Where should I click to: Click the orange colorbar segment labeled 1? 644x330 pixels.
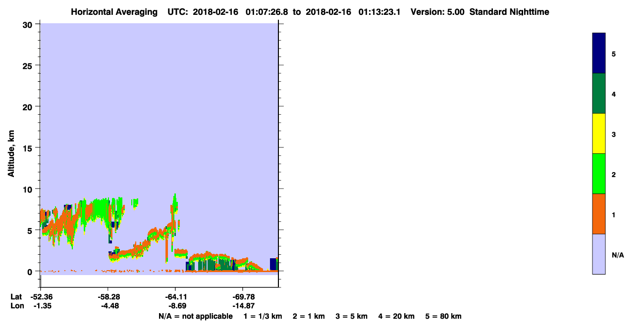pos(599,214)
